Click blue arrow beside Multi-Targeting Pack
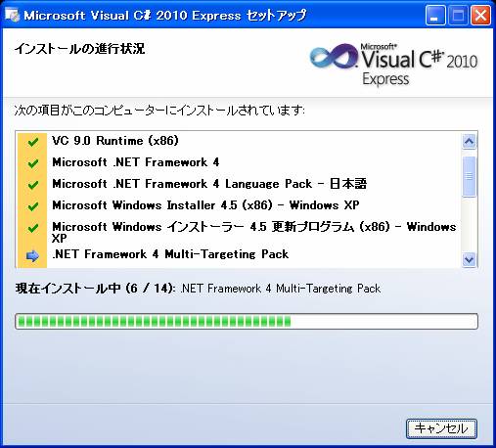The height and width of the screenshot is (448, 496). 32,256
